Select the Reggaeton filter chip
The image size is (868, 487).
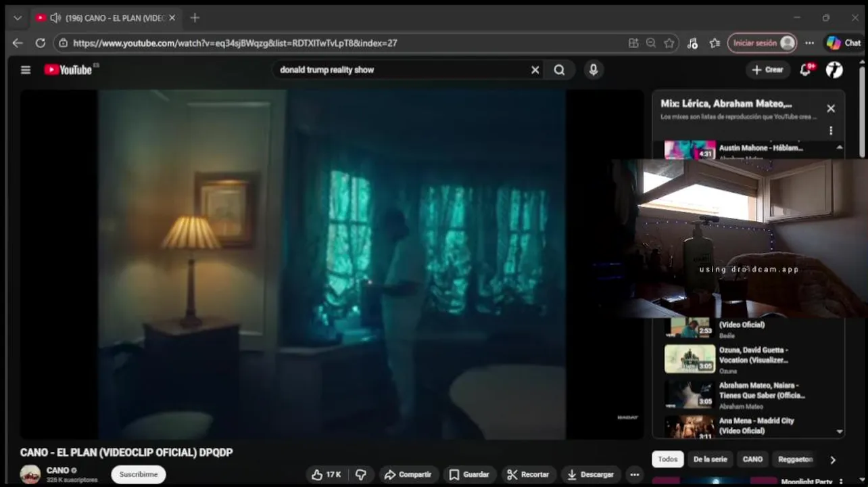pyautogui.click(x=795, y=459)
